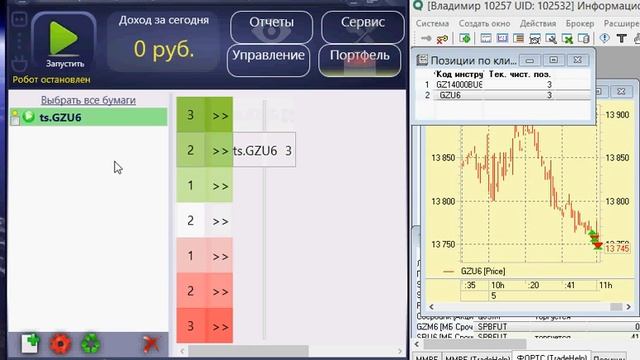Expand the red level 2 arrows >>

pos(219,292)
